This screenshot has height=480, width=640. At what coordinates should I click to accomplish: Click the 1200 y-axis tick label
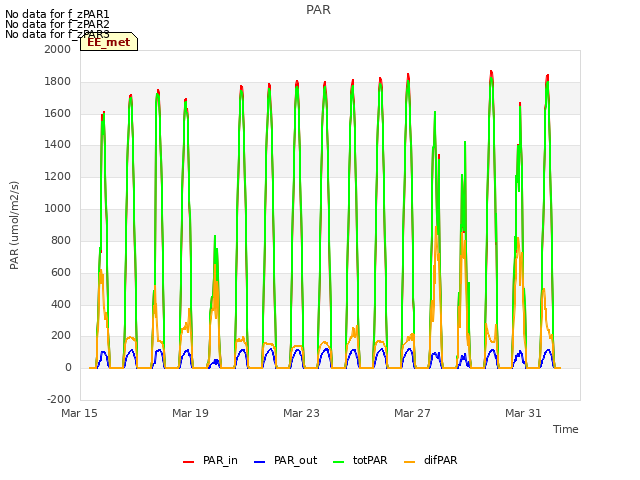58,177
